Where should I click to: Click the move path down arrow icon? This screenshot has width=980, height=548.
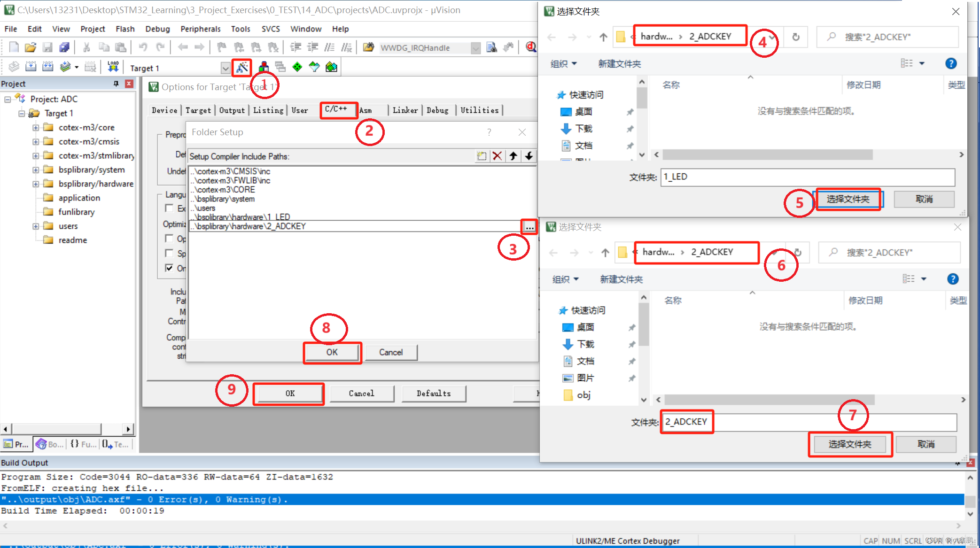530,156
